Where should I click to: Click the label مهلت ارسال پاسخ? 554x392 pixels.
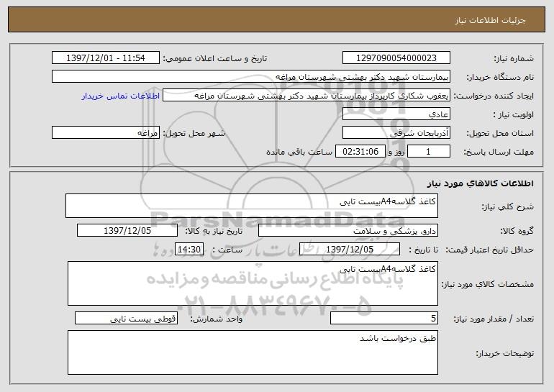(x=499, y=152)
